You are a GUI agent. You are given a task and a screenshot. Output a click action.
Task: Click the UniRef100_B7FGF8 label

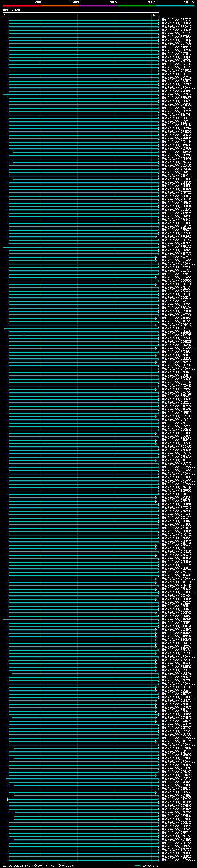click(177, 98)
